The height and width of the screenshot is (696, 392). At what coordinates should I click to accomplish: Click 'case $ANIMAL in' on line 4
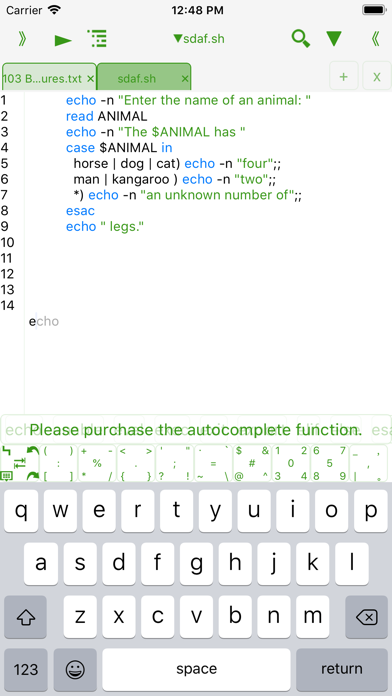[x=119, y=148]
